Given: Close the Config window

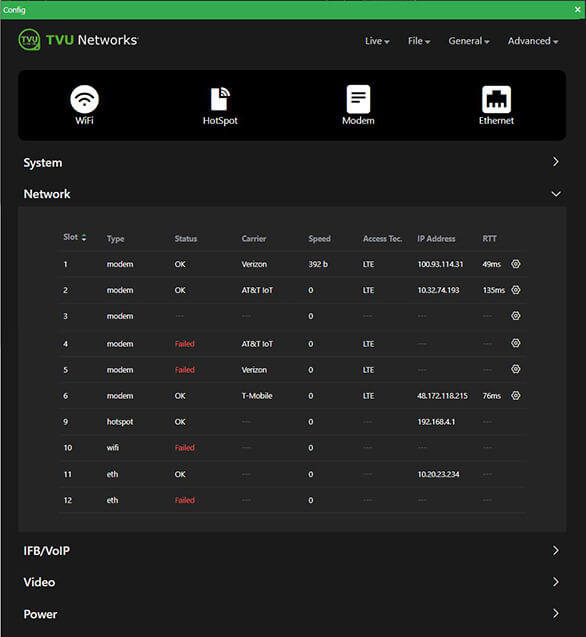Looking at the screenshot, I should (x=577, y=9).
